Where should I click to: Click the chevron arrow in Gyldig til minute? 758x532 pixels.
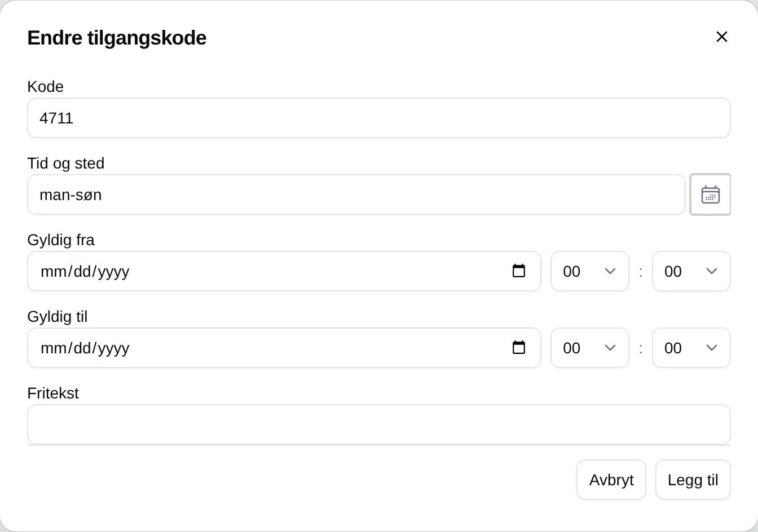click(x=712, y=348)
